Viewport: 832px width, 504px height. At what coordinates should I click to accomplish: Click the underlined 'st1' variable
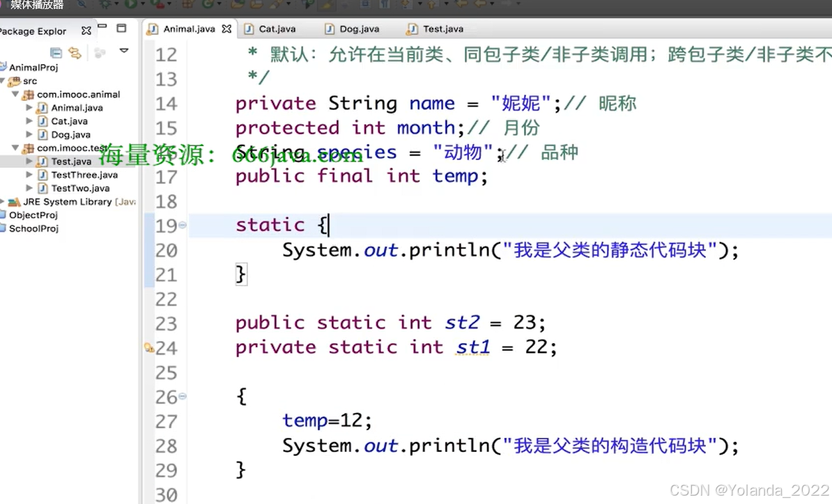pyautogui.click(x=472, y=347)
